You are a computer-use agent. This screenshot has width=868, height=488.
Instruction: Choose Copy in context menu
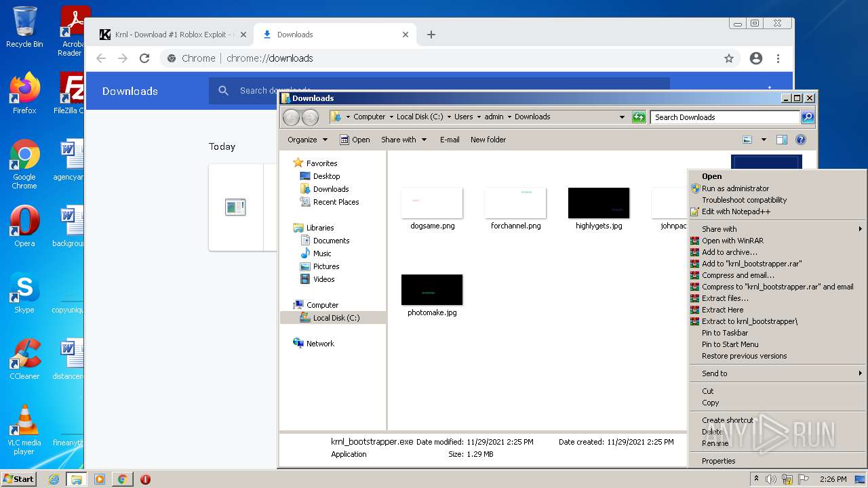tap(777, 403)
